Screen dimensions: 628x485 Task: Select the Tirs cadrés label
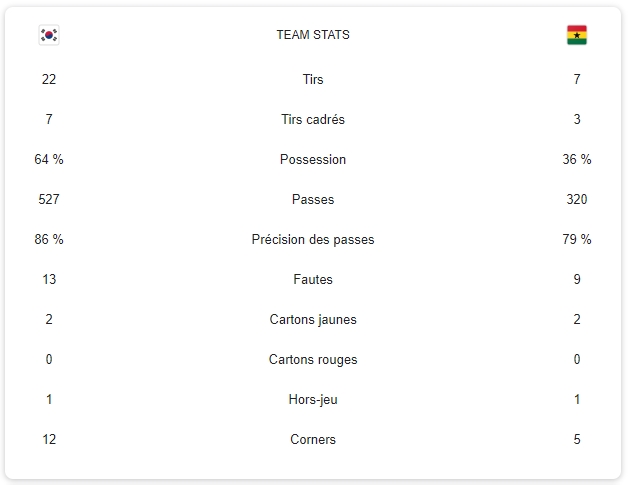point(313,120)
